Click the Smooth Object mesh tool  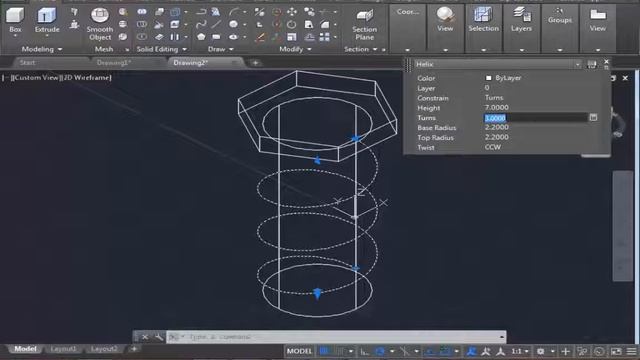click(x=100, y=24)
